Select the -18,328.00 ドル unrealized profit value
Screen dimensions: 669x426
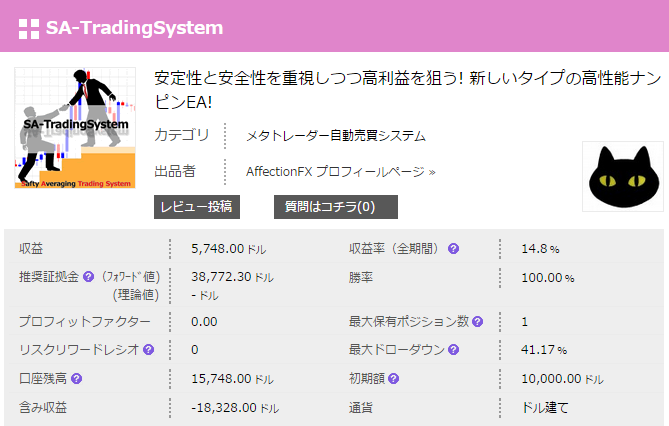235,408
